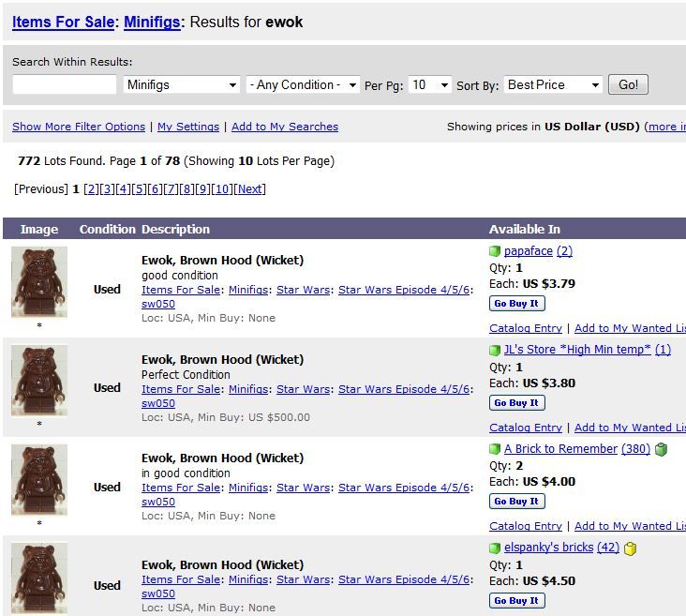Focus the Search Within Results text field
The image size is (686, 616).
pyautogui.click(x=65, y=84)
